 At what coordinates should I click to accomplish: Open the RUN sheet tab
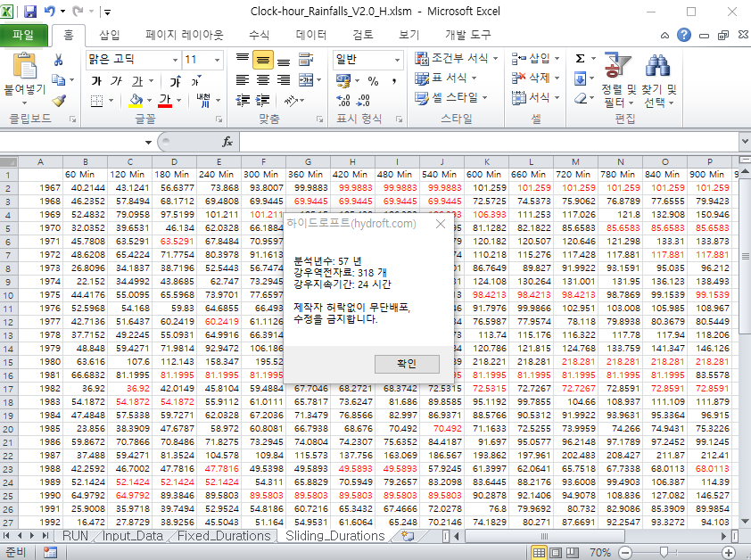[x=75, y=536]
